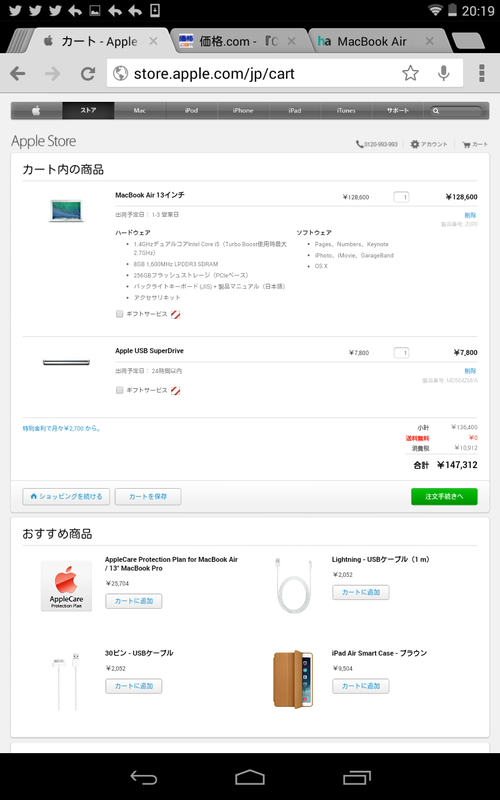This screenshot has width=500, height=800.
Task: Open the iPhone menu in Apple nav bar
Action: click(x=243, y=110)
